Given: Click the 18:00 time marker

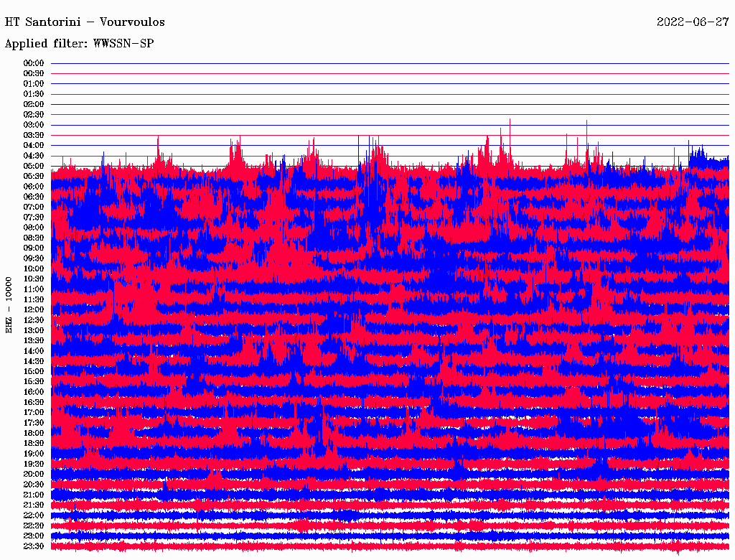Looking at the screenshot, I should [x=34, y=433].
